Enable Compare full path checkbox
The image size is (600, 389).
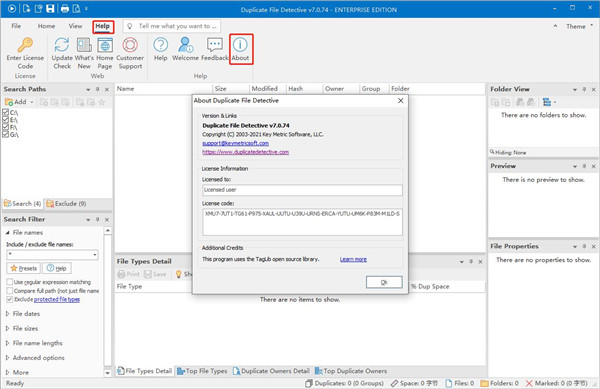tap(10, 291)
